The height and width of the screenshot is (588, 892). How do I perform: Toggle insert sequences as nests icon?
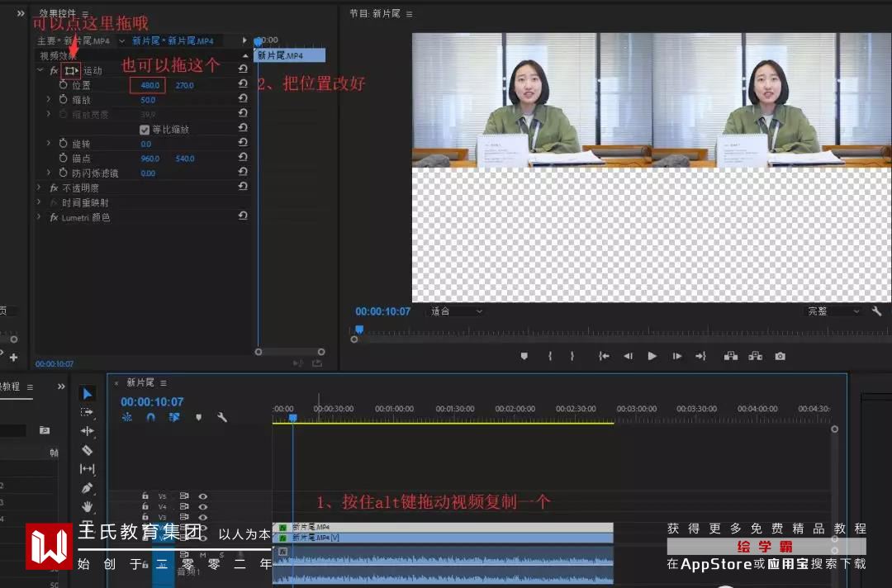(127, 417)
